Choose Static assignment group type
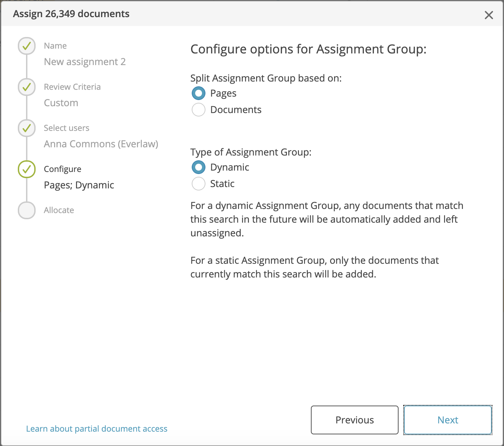Viewport: 504px width, 446px height. click(199, 184)
